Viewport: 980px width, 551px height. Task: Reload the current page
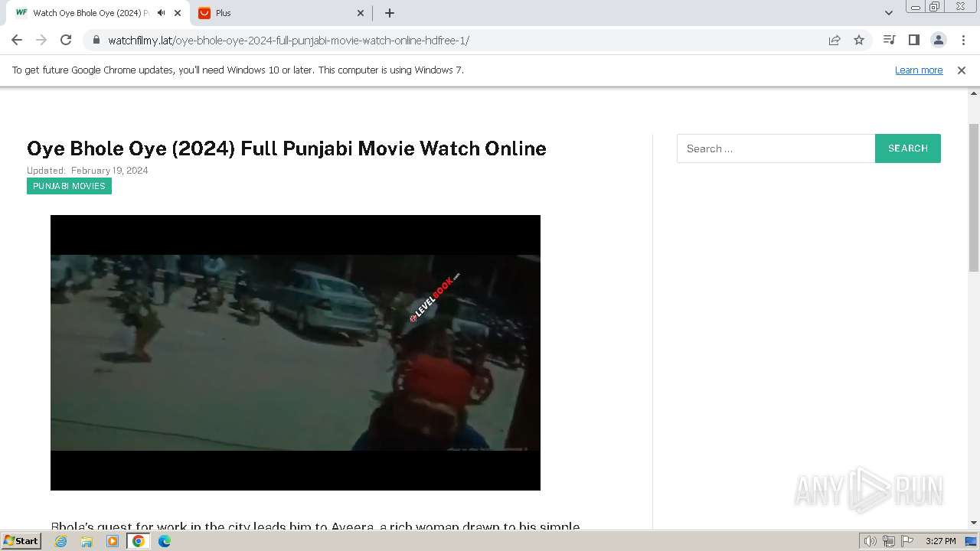click(x=66, y=40)
